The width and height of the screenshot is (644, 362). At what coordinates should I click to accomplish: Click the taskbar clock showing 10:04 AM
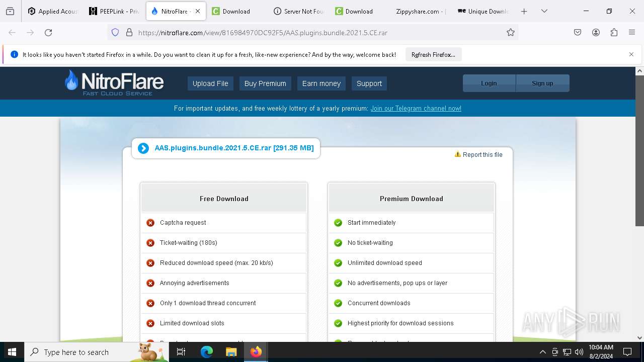(601, 352)
